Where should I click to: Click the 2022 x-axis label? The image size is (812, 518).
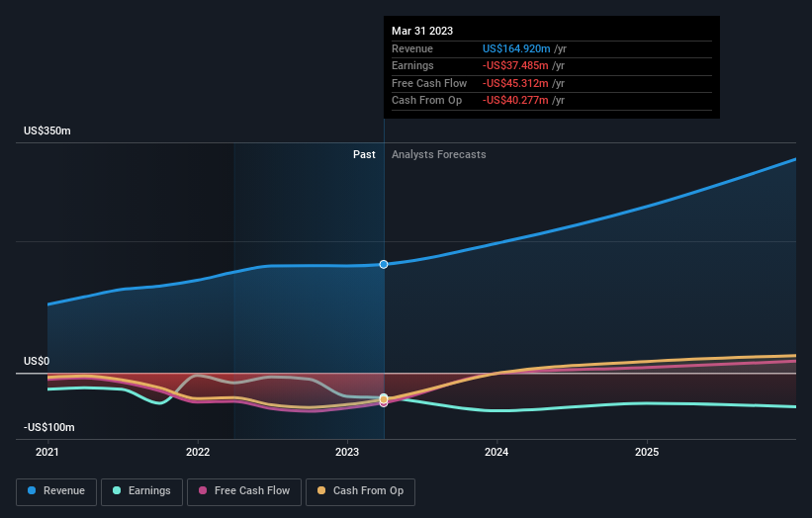[x=198, y=452]
